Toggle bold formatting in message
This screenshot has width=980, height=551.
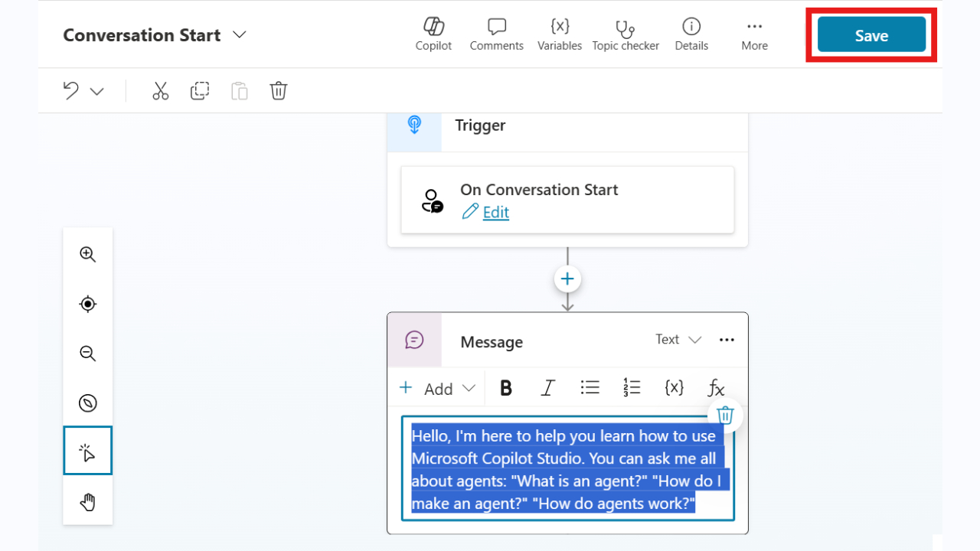coord(506,388)
